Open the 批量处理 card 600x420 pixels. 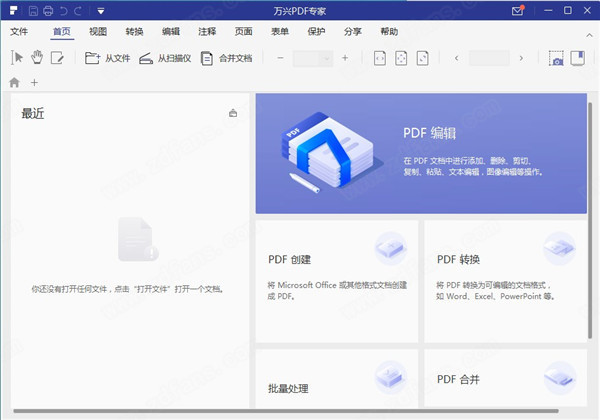tap(337, 378)
